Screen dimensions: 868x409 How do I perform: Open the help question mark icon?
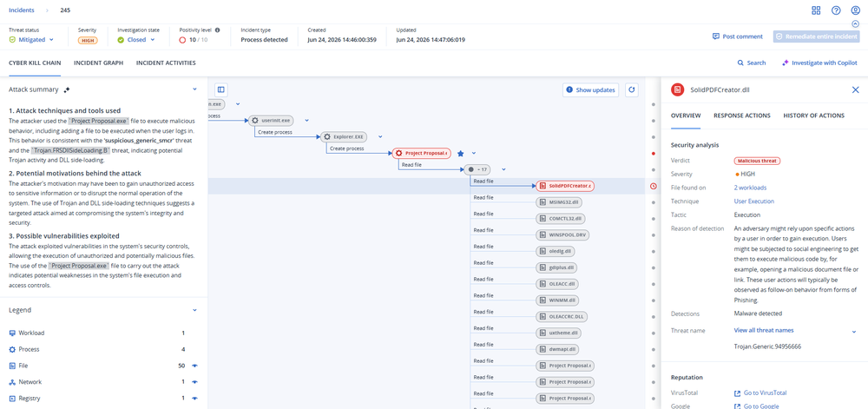[836, 10]
